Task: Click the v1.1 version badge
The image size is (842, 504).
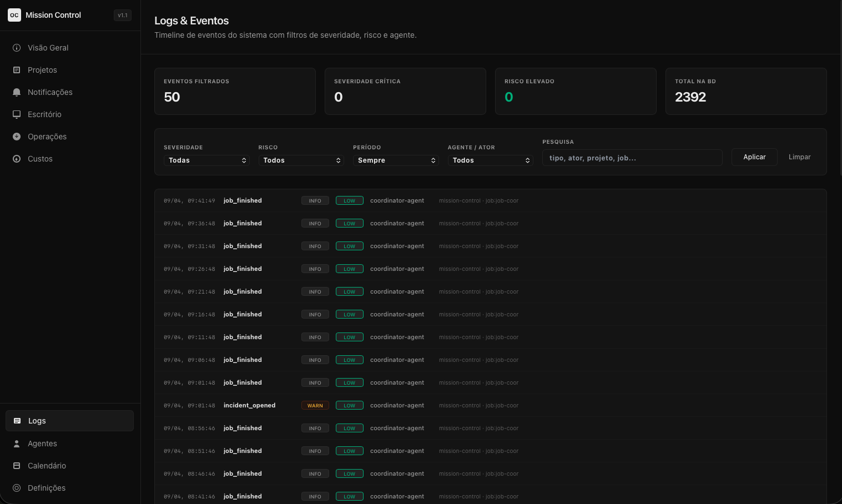Action: (x=123, y=16)
